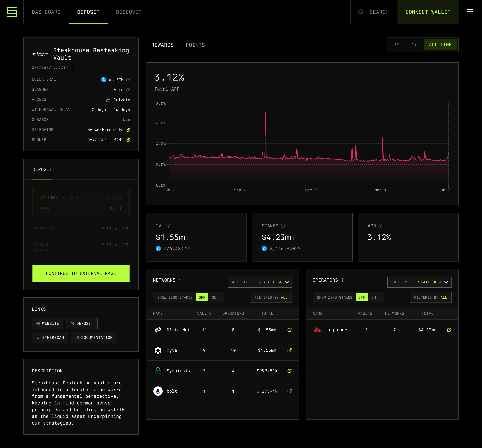Click the Symbiosis logo icon
Screen dimensions: 482x448
(158, 371)
